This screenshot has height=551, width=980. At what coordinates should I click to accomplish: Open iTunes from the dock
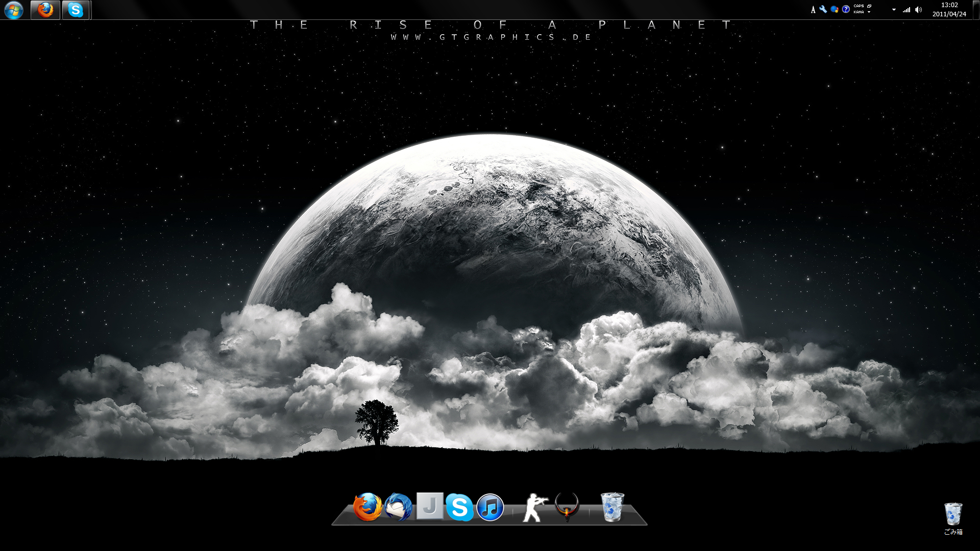[490, 508]
